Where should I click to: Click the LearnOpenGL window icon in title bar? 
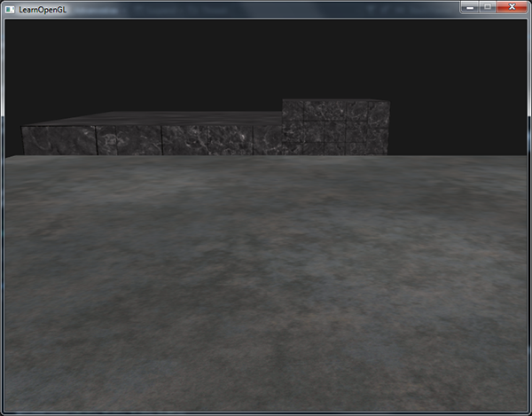coord(10,9)
